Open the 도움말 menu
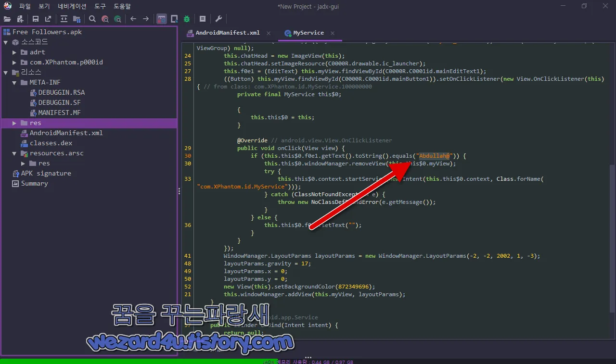 click(122, 6)
